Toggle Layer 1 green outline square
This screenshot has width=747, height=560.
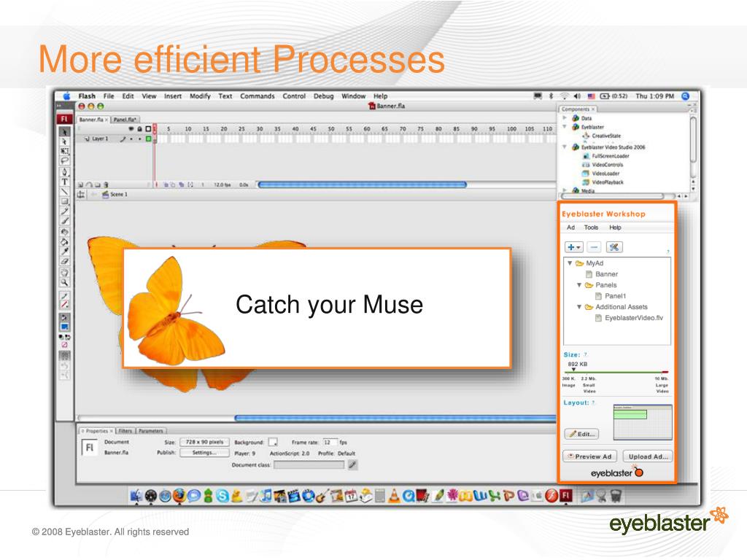pyautogui.click(x=148, y=139)
